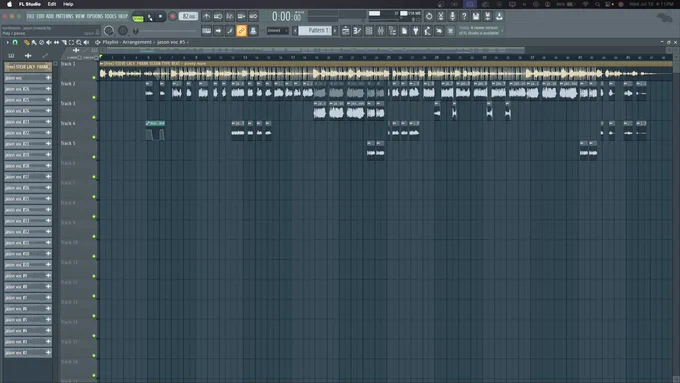This screenshot has height=383, width=680.
Task: Click the tempo tapper icon
Action: tap(428, 31)
